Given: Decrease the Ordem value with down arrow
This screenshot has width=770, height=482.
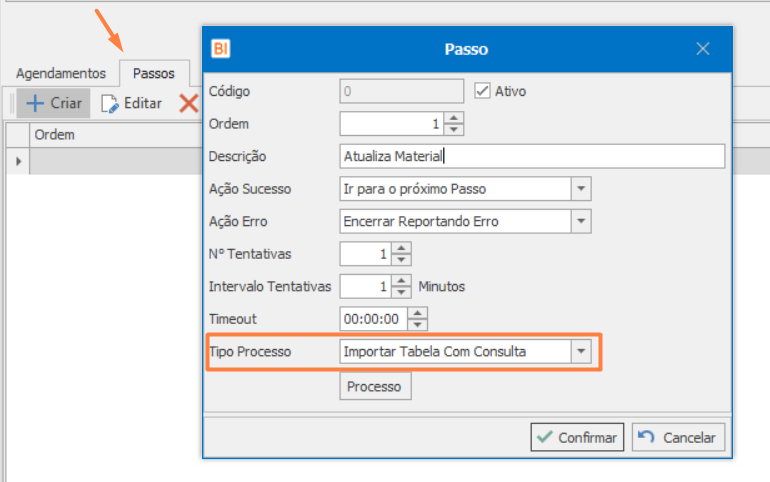Looking at the screenshot, I should (x=454, y=129).
